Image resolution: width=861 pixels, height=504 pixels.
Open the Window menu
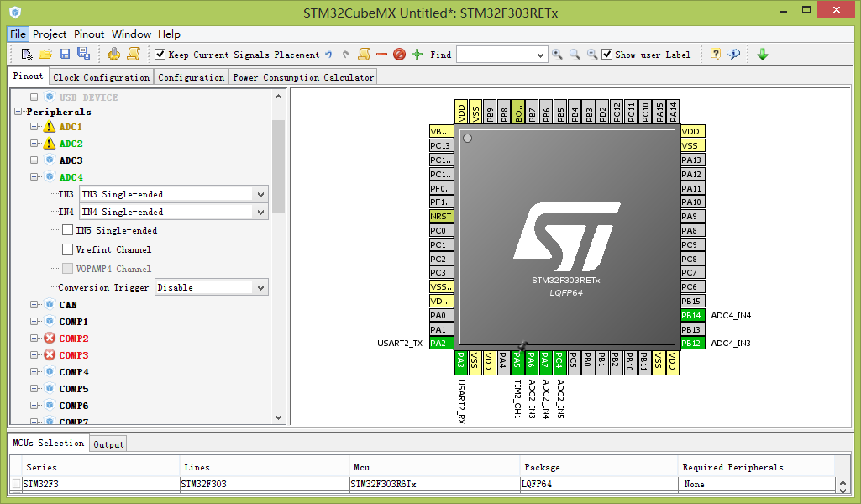131,34
